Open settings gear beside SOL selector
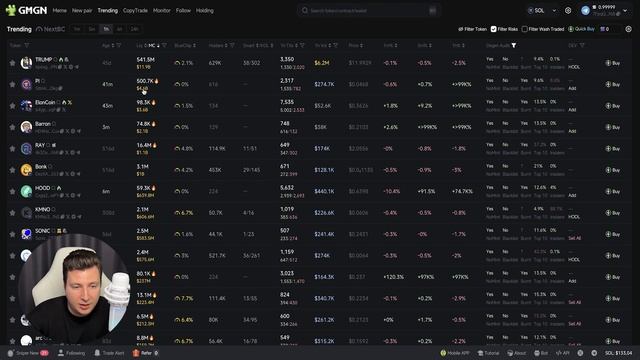 pyautogui.click(x=568, y=11)
